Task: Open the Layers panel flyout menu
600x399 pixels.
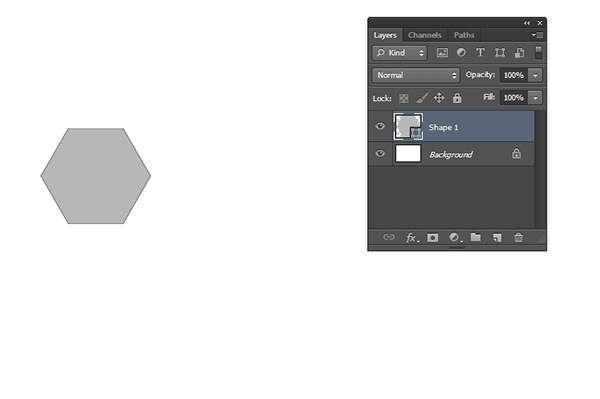Action: click(x=537, y=35)
